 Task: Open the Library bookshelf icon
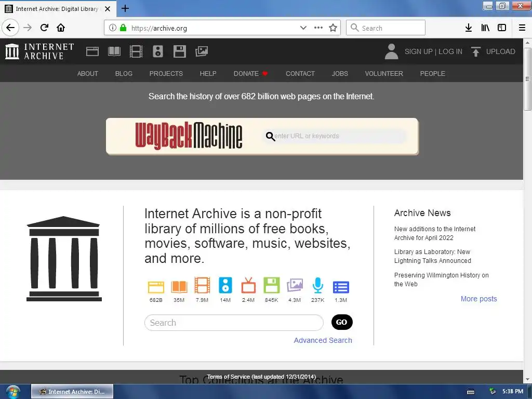(485, 28)
